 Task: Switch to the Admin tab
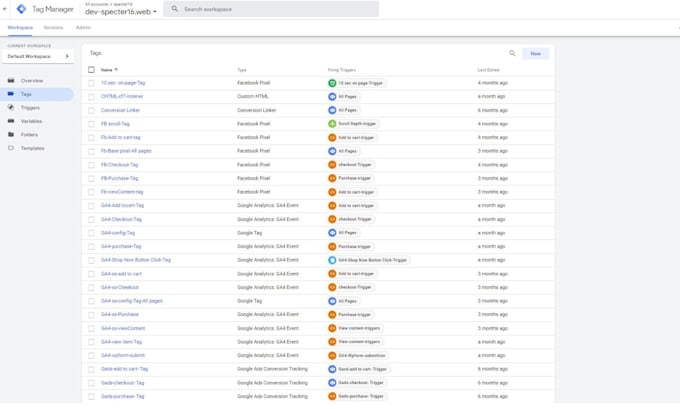[x=83, y=27]
